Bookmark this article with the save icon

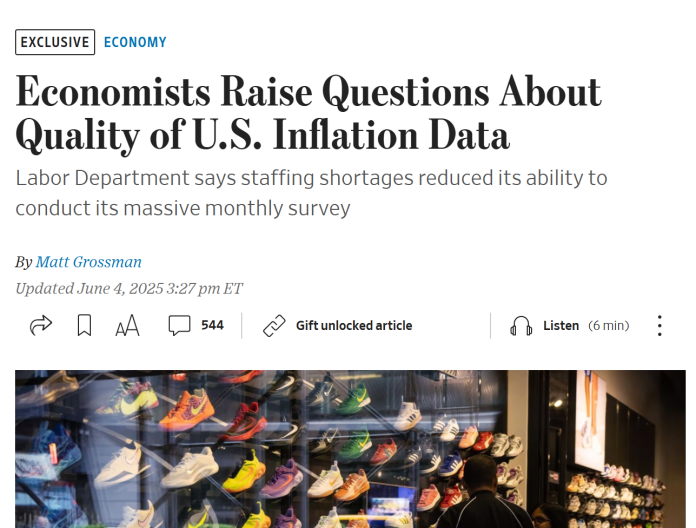pyautogui.click(x=84, y=325)
